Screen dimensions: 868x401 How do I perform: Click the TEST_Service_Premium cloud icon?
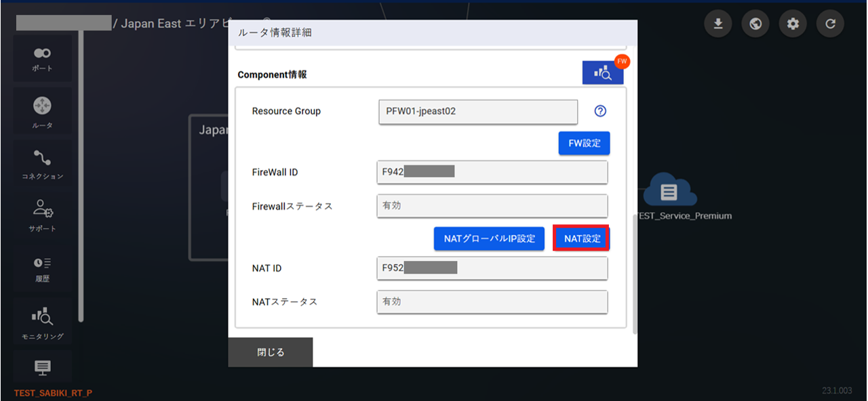[669, 190]
